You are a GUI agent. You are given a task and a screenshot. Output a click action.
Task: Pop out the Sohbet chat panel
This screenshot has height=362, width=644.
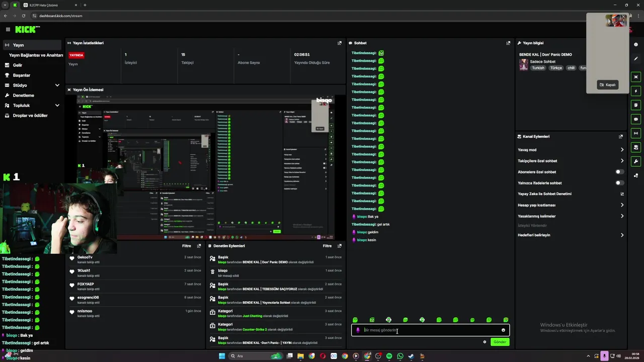[508, 43]
